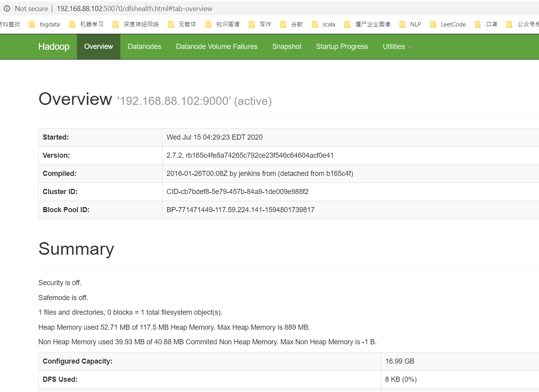The height and width of the screenshot is (392, 539).
Task: Click the 'Security is off.' text
Action: (60, 283)
